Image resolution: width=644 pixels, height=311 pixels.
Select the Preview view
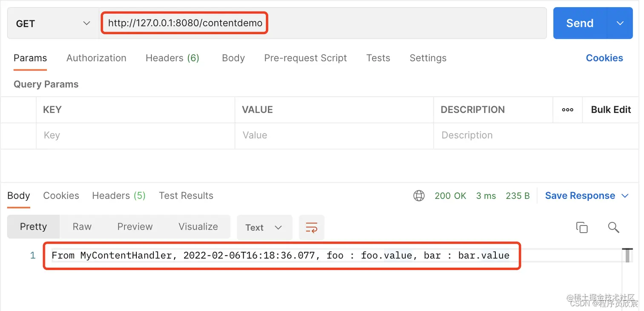pyautogui.click(x=135, y=227)
